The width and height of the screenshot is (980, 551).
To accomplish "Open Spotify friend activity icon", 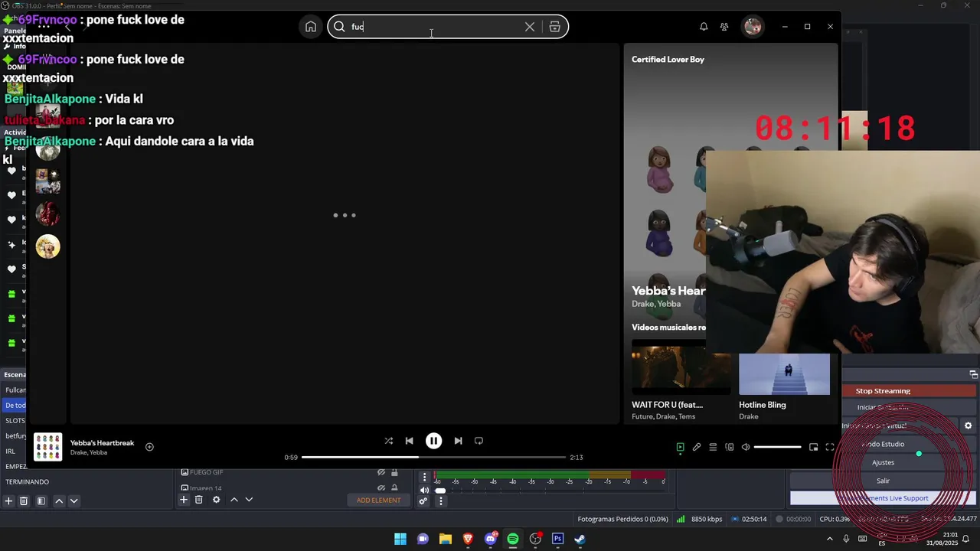I will (x=724, y=27).
